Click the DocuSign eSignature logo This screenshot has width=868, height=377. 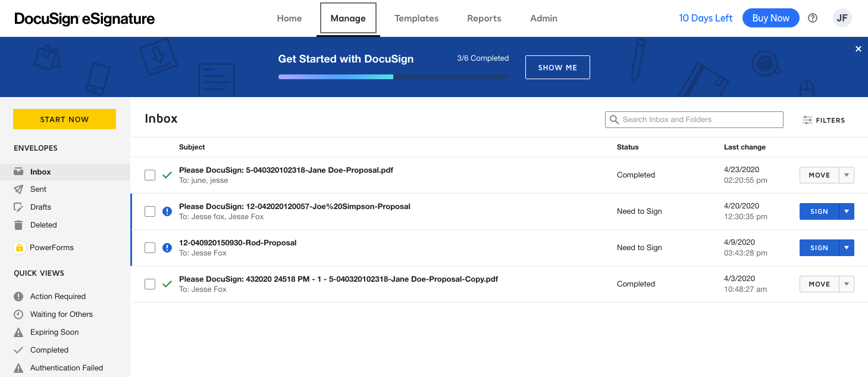coord(84,19)
